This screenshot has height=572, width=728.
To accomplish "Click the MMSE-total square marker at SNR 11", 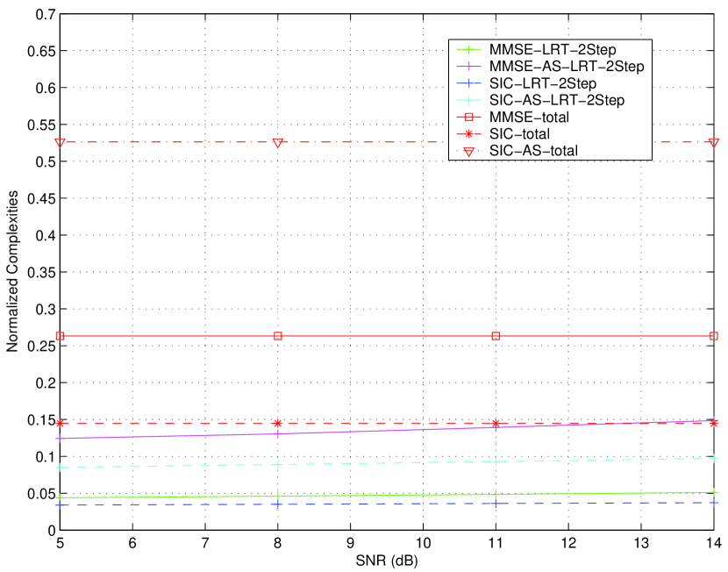I will point(496,336).
